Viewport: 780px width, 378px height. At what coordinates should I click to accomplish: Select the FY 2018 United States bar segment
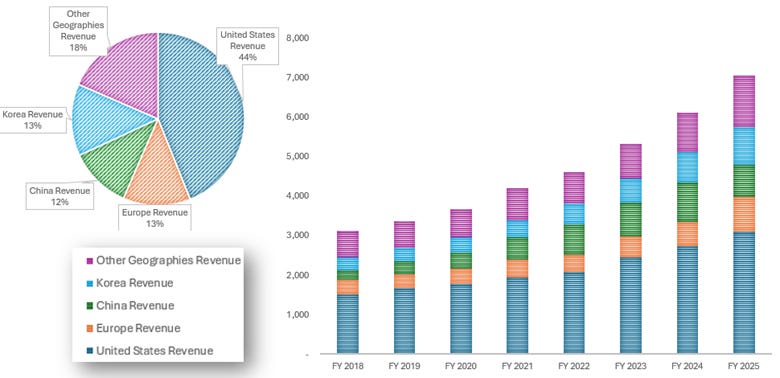[348, 324]
